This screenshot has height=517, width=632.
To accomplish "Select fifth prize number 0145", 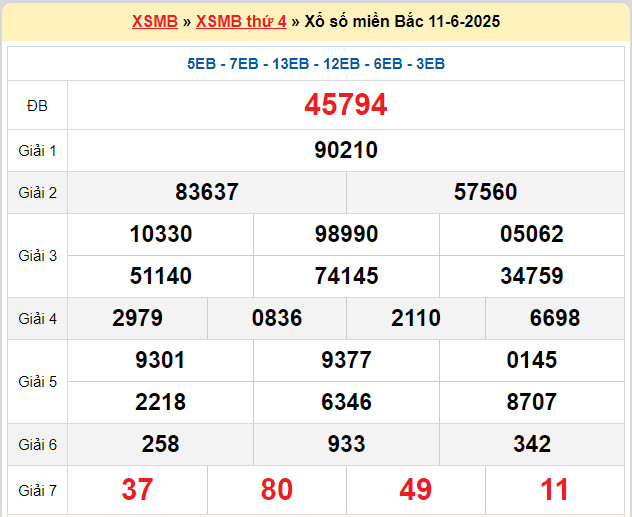I will click(x=532, y=360).
